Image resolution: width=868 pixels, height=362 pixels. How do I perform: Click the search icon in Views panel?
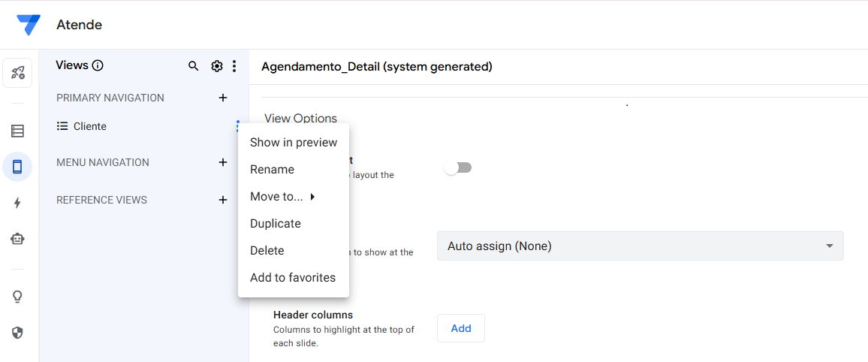[x=194, y=66]
